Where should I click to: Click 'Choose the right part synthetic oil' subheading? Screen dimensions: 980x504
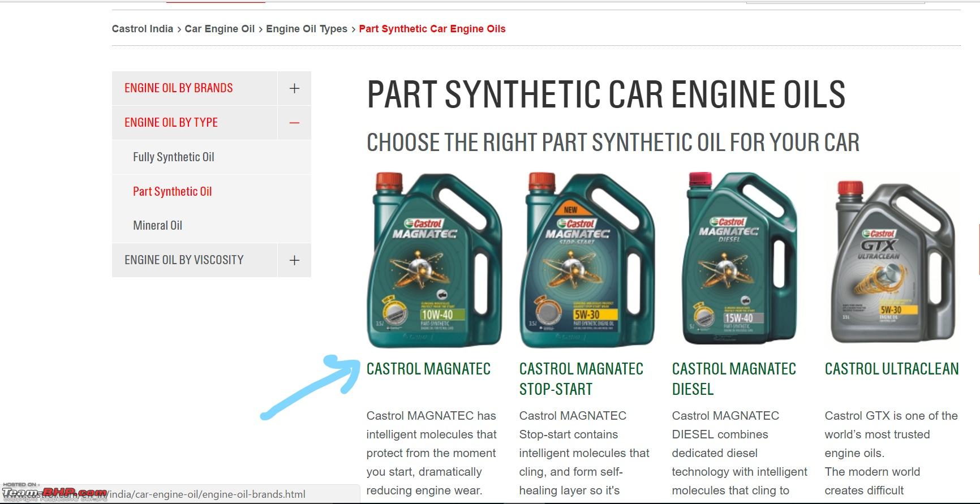tap(613, 143)
